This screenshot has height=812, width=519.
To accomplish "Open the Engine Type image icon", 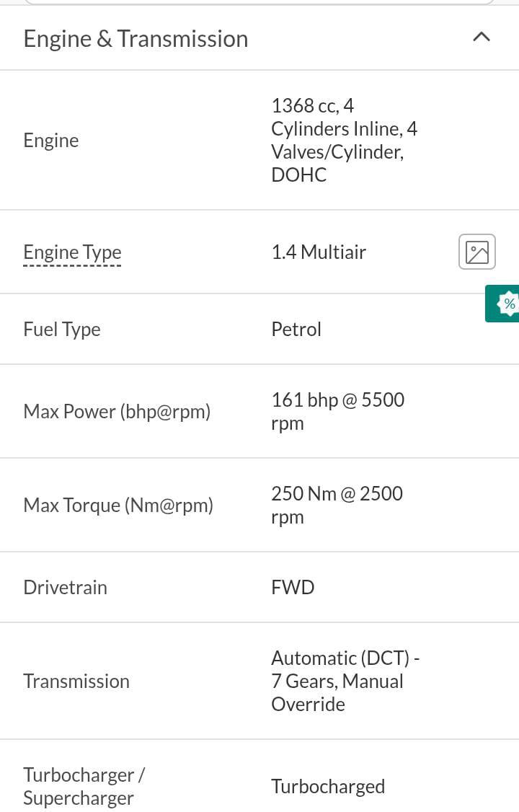I will pos(476,252).
